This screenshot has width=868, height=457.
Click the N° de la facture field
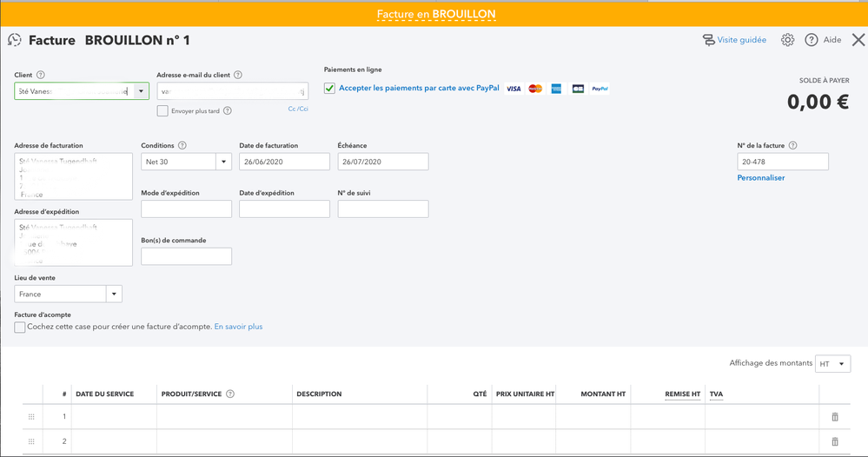coord(783,162)
